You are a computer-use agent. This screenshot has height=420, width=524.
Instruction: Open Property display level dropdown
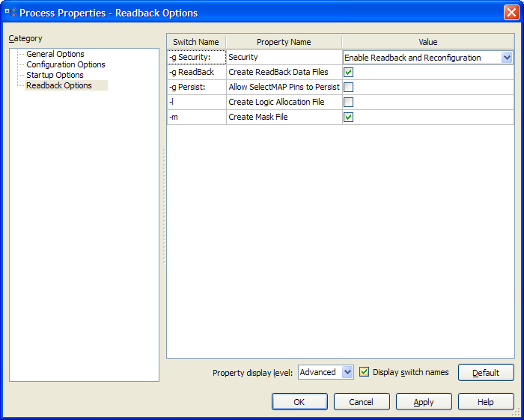click(x=347, y=372)
